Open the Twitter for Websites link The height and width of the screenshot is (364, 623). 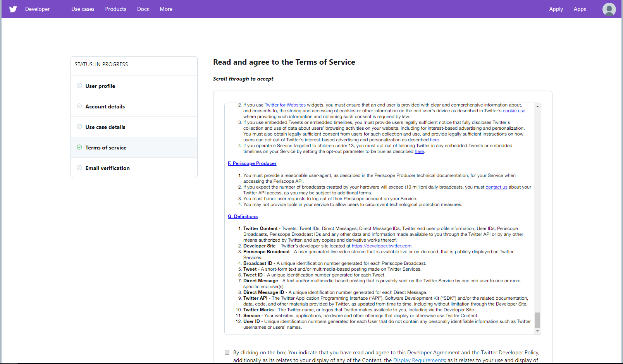(x=285, y=105)
